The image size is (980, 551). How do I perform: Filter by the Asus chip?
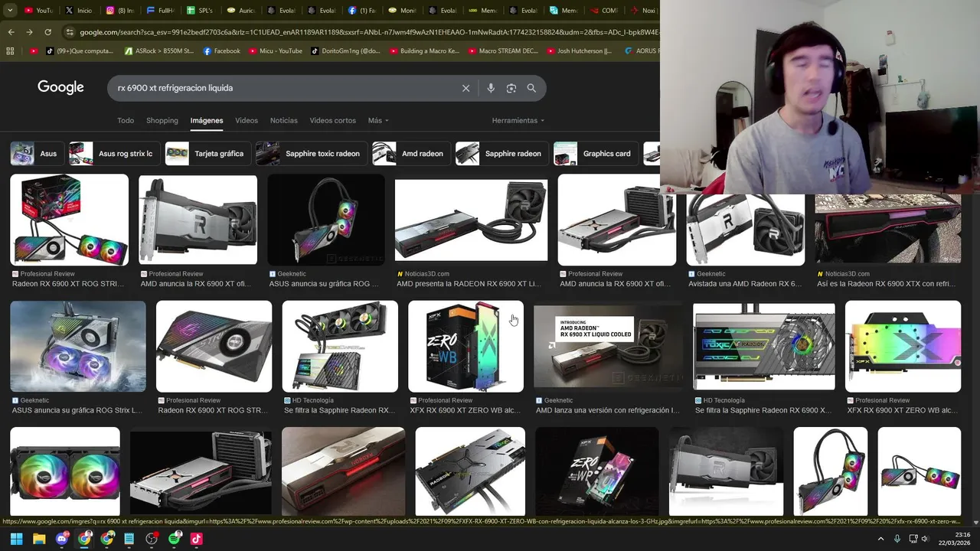[36, 154]
